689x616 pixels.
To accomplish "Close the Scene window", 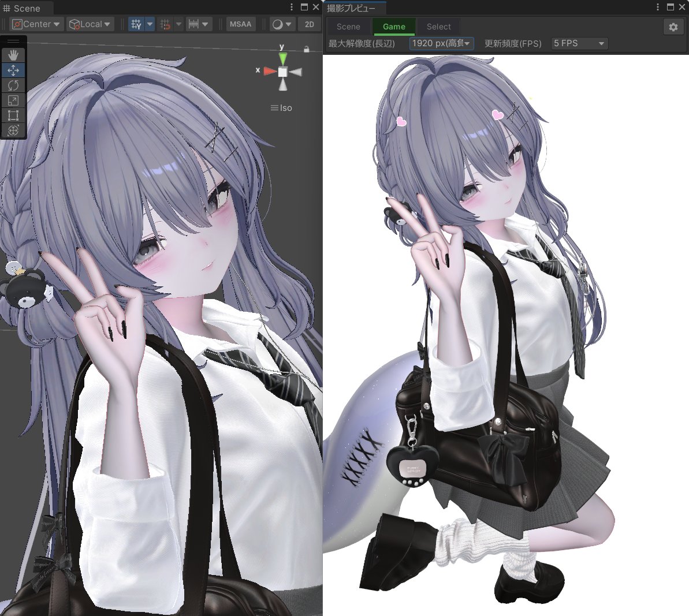I will pos(316,7).
